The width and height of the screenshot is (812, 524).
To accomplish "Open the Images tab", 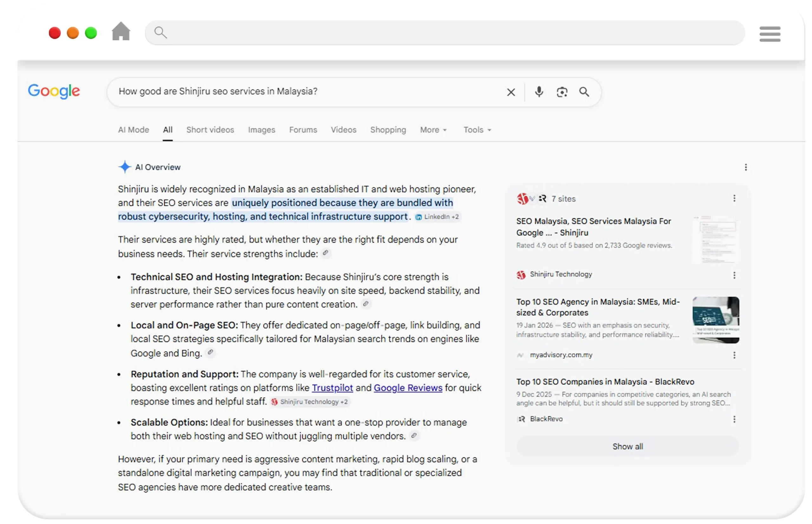I will (x=261, y=129).
